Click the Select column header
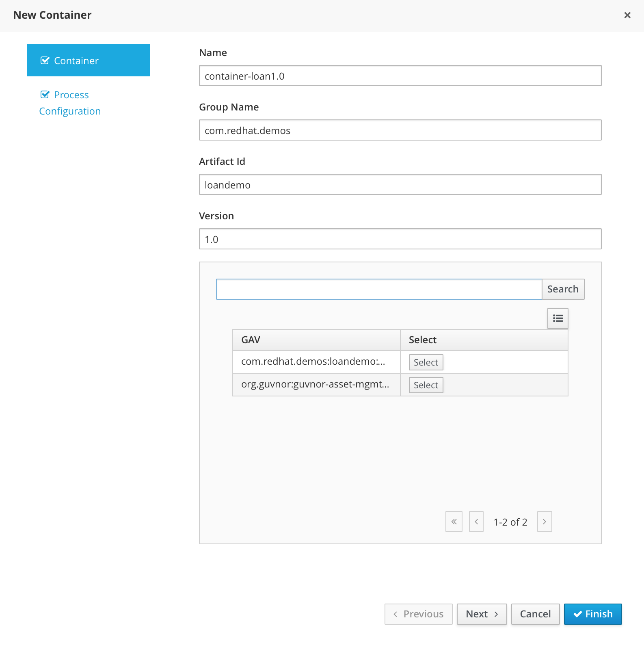The width and height of the screenshot is (644, 645). pyautogui.click(x=484, y=340)
